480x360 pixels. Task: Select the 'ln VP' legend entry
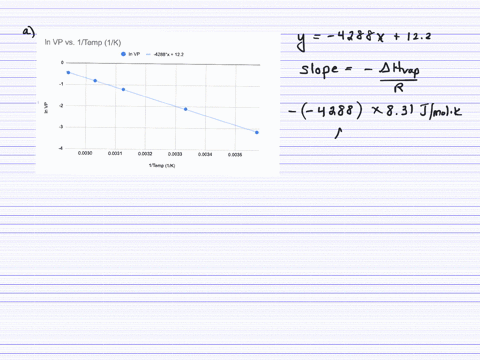[x=131, y=54]
